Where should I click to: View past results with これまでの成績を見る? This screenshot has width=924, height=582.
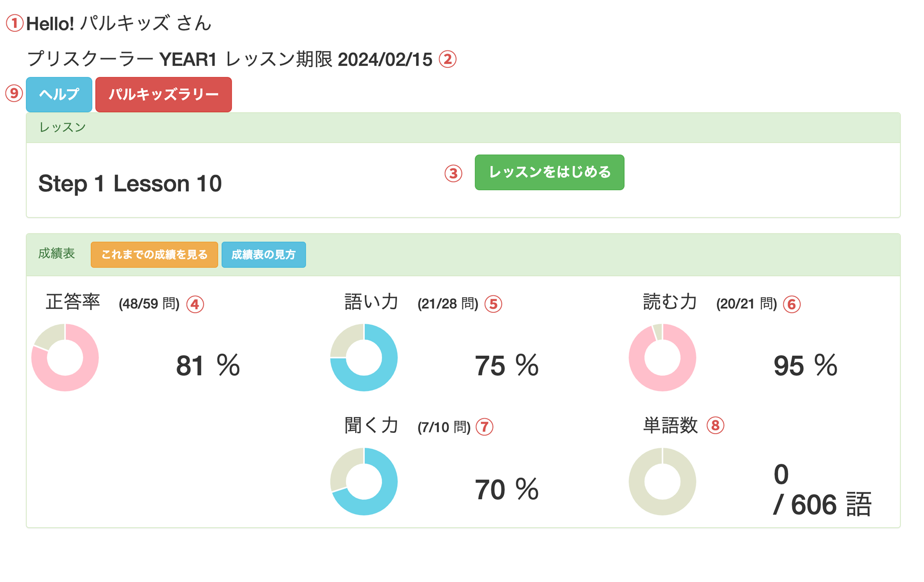point(154,255)
